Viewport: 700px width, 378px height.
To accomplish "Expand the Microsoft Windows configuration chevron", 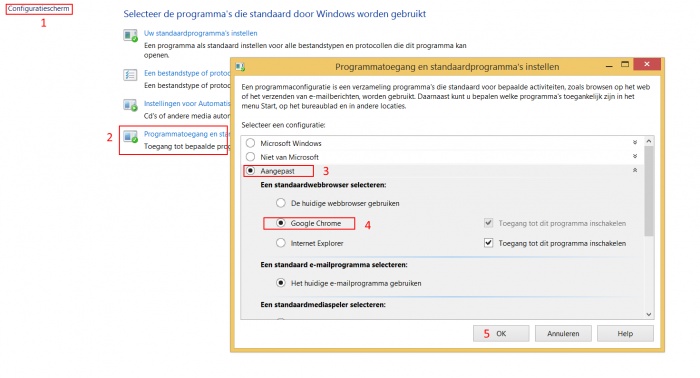I will pos(635,143).
